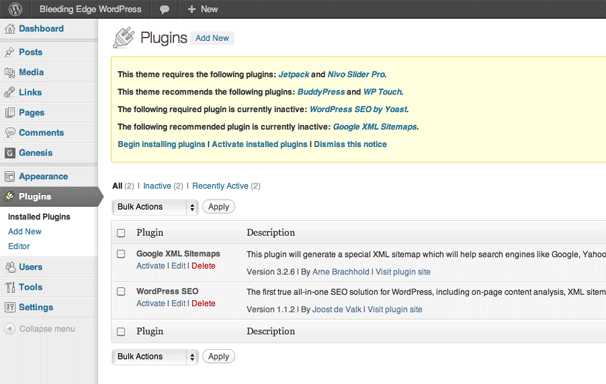The width and height of the screenshot is (606, 384).
Task: Click Add New button beside Plugins heading
Action: coord(212,38)
